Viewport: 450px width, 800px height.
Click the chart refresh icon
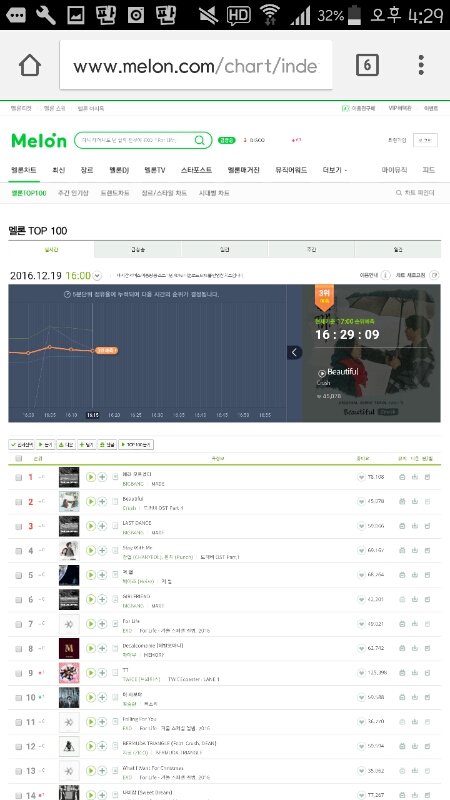click(435, 275)
